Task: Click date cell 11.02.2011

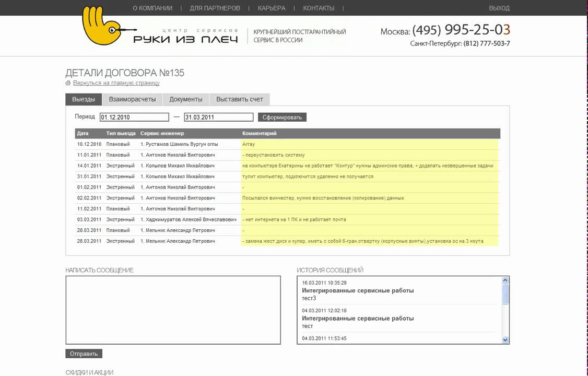Action: pyautogui.click(x=89, y=209)
